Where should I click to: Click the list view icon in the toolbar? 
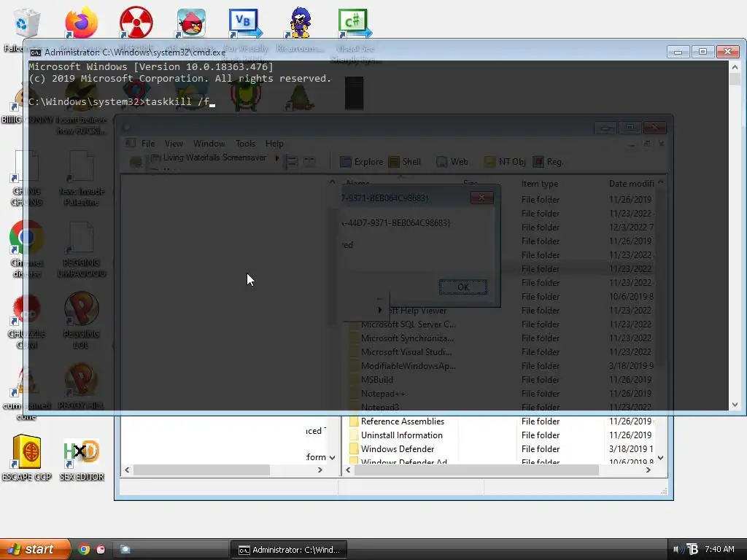pyautogui.click(x=292, y=162)
